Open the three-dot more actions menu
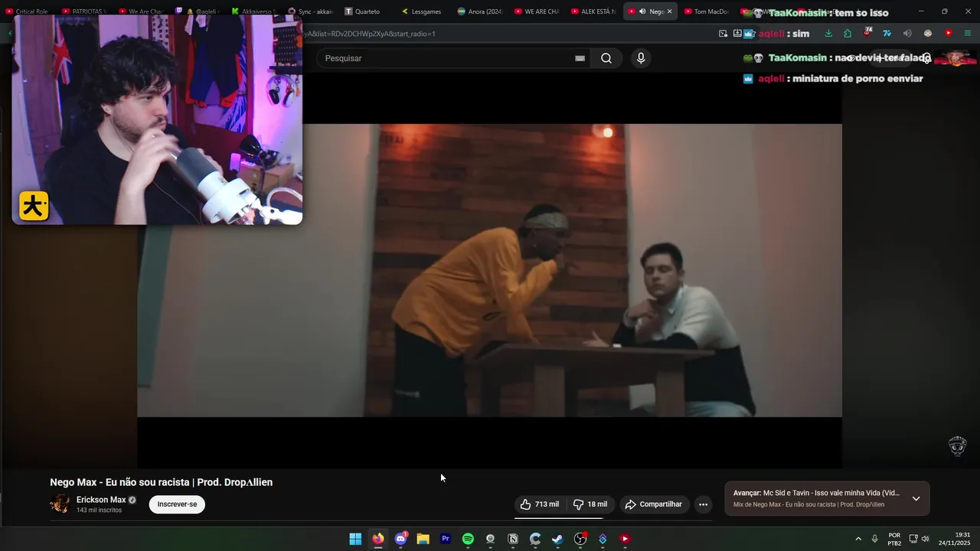The image size is (980, 551). (x=703, y=504)
